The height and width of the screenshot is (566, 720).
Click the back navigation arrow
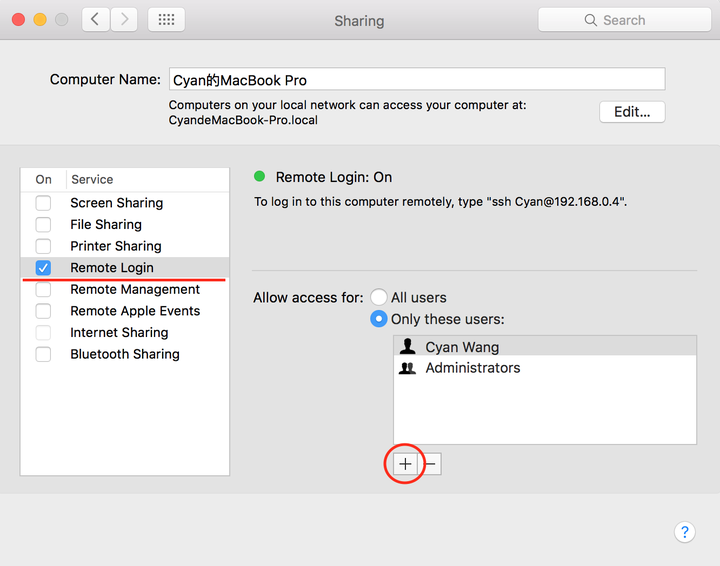(x=96, y=20)
